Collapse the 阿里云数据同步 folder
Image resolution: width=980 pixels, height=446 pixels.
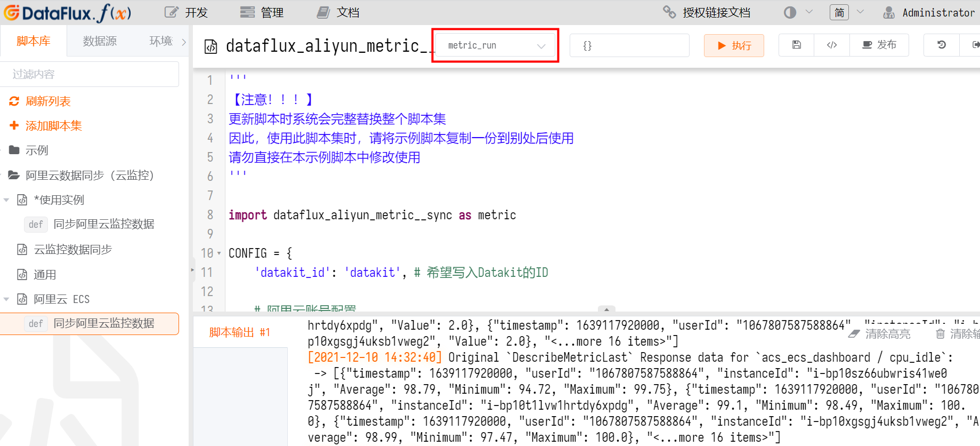pos(90,175)
